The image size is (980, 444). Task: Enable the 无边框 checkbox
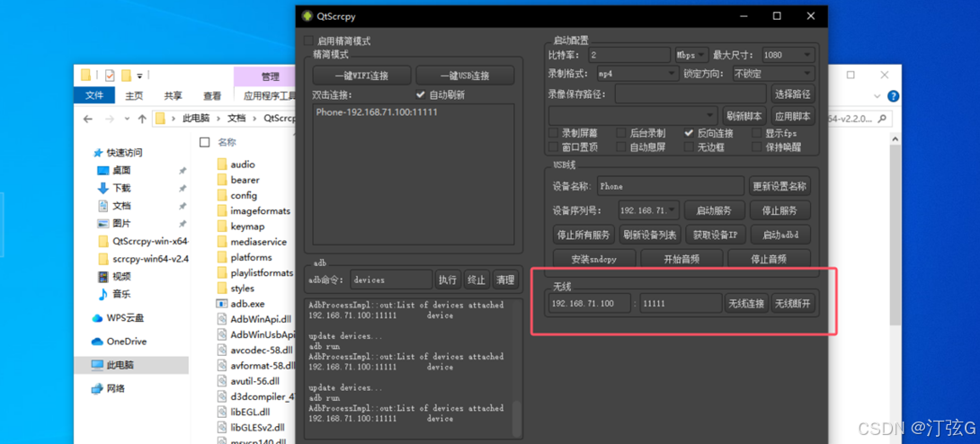689,147
